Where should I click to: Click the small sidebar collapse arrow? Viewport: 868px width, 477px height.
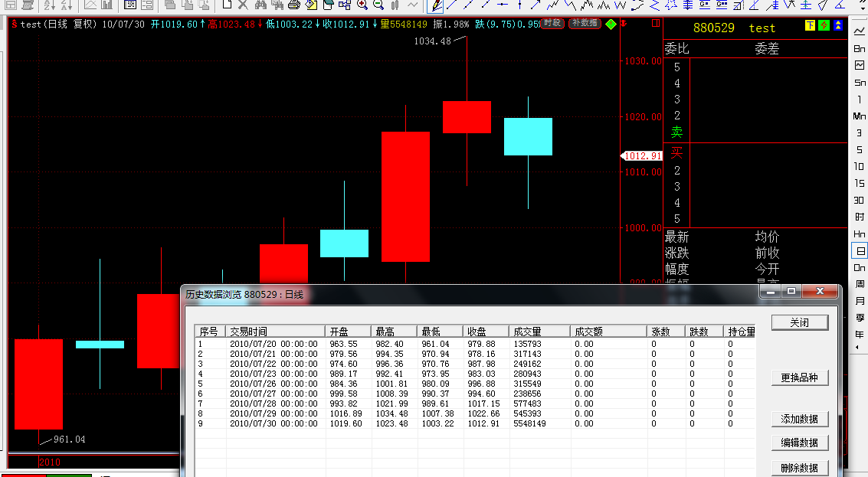coord(857,348)
